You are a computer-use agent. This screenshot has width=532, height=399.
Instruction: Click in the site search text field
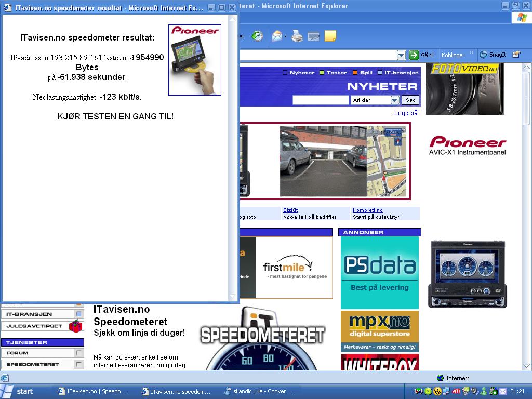(321, 100)
